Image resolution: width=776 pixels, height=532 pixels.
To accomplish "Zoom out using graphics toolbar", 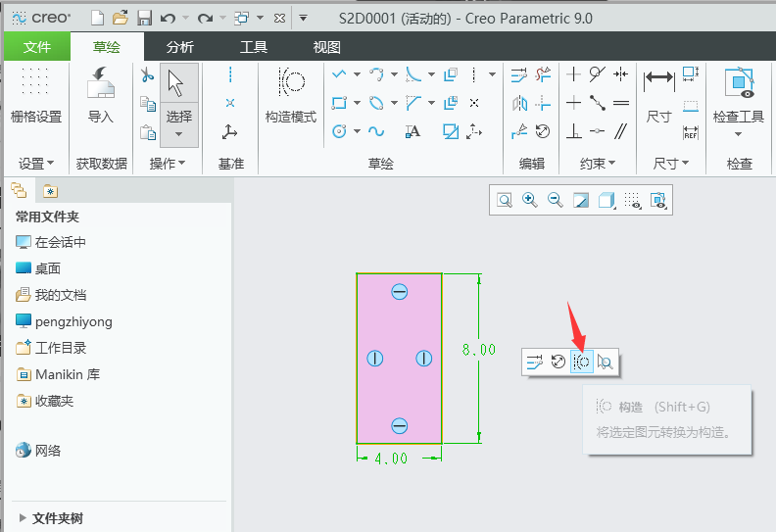I will [556, 200].
